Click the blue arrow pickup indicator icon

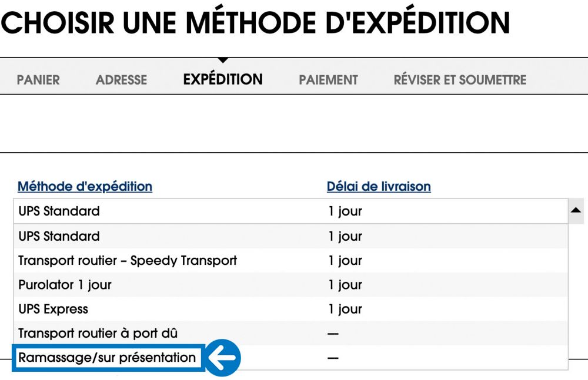pos(225,357)
